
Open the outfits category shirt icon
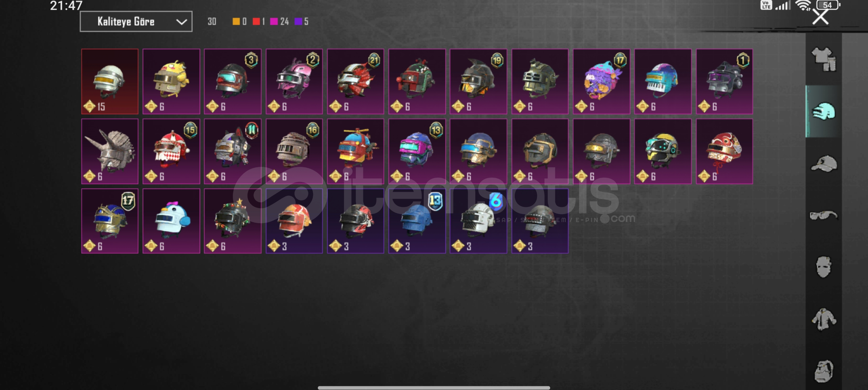824,60
